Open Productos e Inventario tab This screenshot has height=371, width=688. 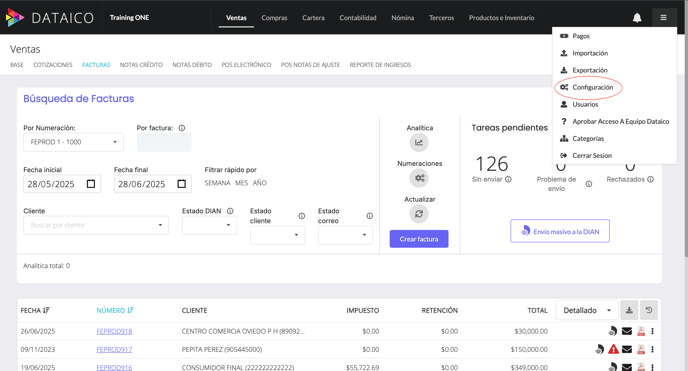click(502, 18)
